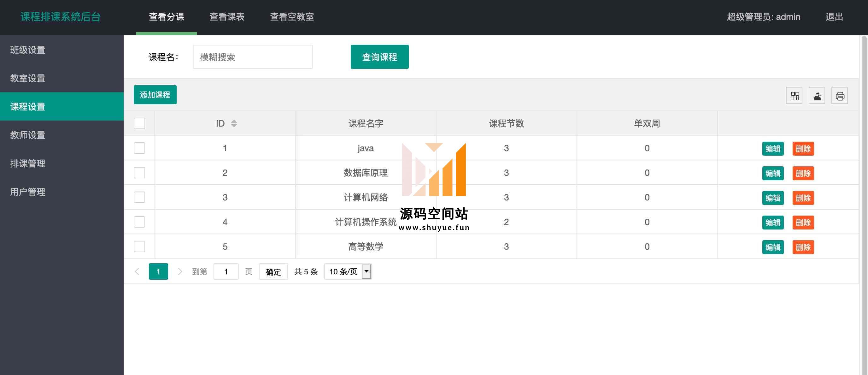The image size is (868, 375).
Task: Focus the 模糊搜索 course name field
Action: (x=253, y=57)
